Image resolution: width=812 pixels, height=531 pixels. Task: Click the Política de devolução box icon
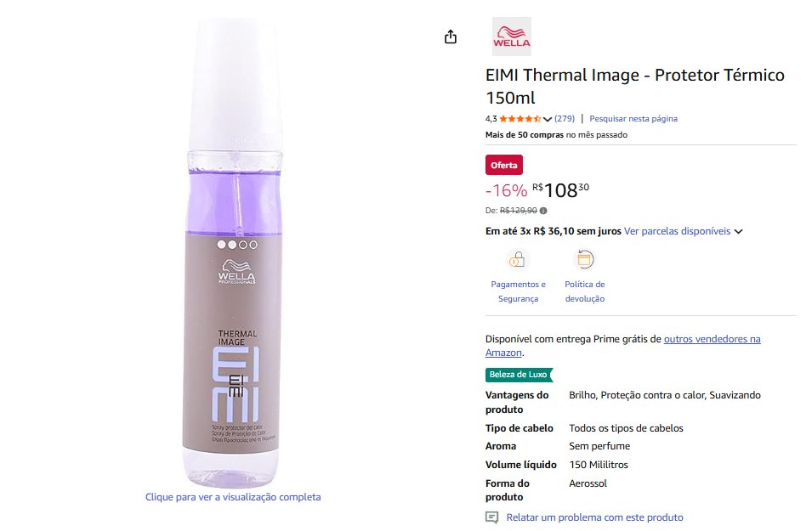pyautogui.click(x=585, y=259)
